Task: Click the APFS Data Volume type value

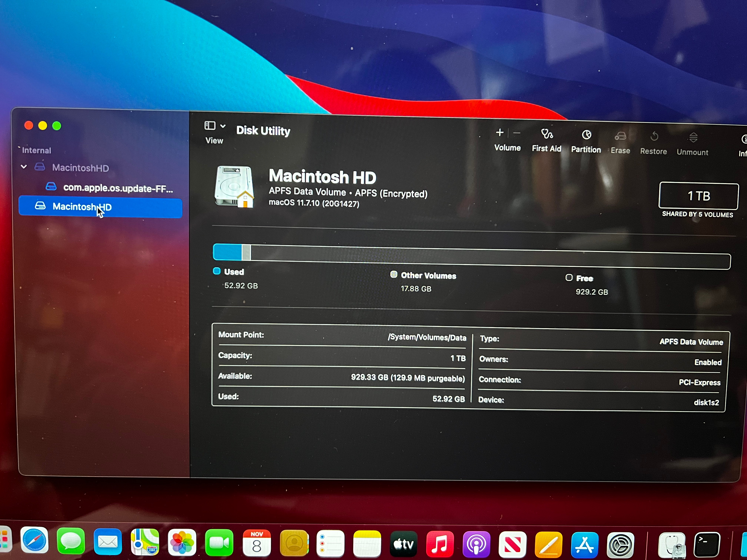Action: tap(691, 342)
